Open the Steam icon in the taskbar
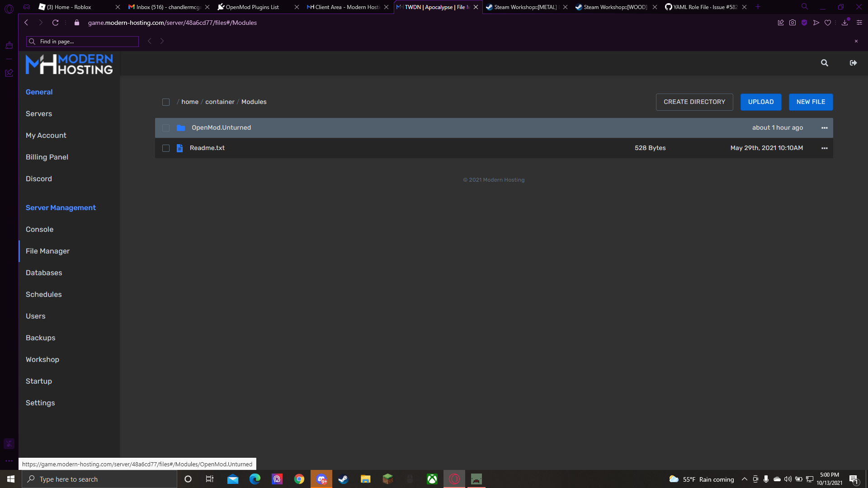 [x=343, y=479]
